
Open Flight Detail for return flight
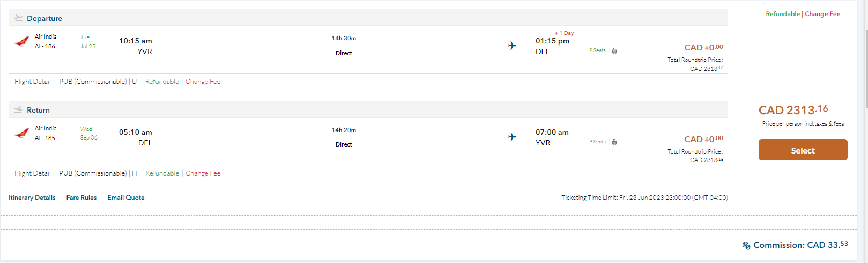pyautogui.click(x=33, y=173)
